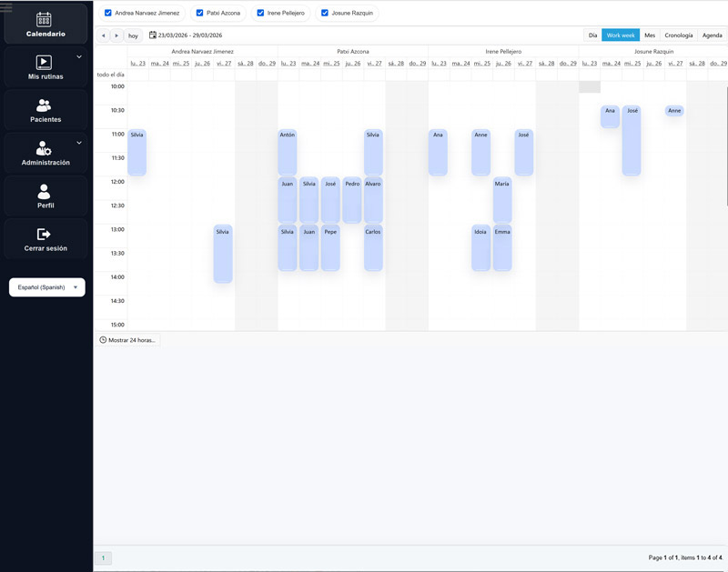The image size is (728, 572).
Task: Switch to the Mes view
Action: (x=650, y=35)
